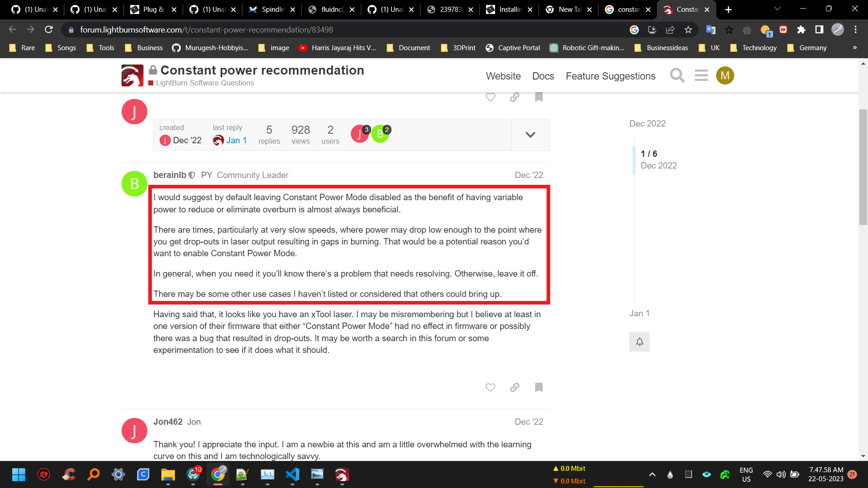
Task: Copy link to berainlb's post
Action: tap(514, 387)
